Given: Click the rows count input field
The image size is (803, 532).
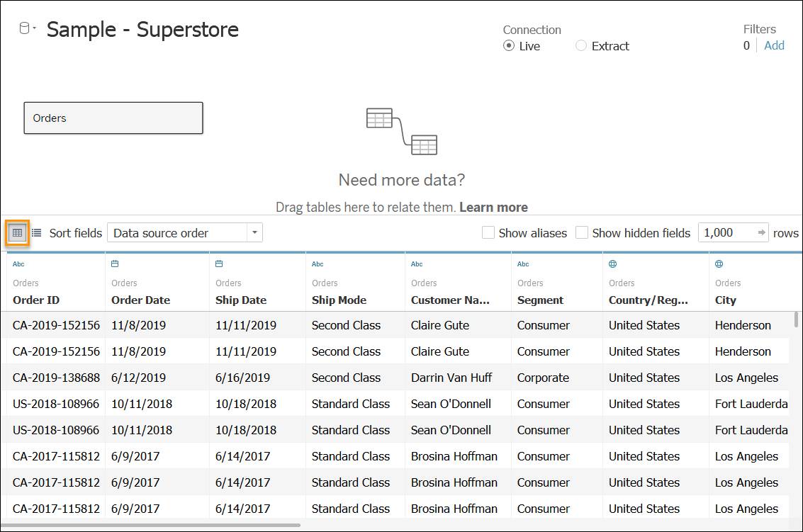Looking at the screenshot, I should pos(727,232).
